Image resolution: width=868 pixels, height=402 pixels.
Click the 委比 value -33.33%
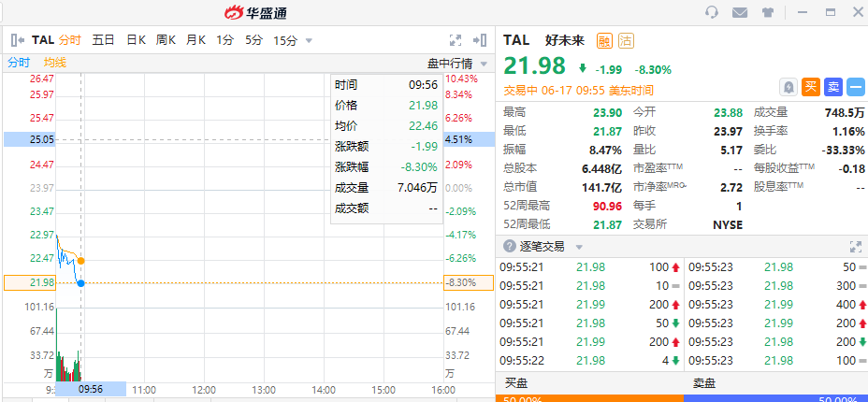[842, 150]
